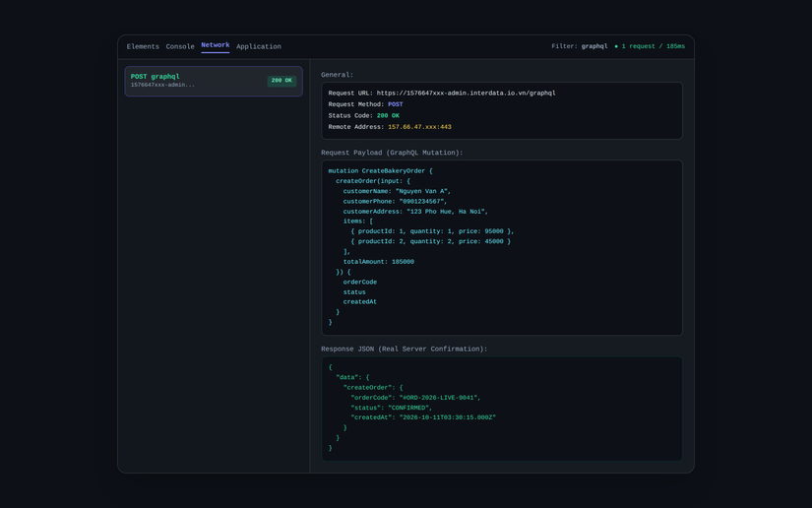This screenshot has height=508, width=812.
Task: Click the Remote Address 157.66.47.xxx:443
Action: [x=419, y=127]
